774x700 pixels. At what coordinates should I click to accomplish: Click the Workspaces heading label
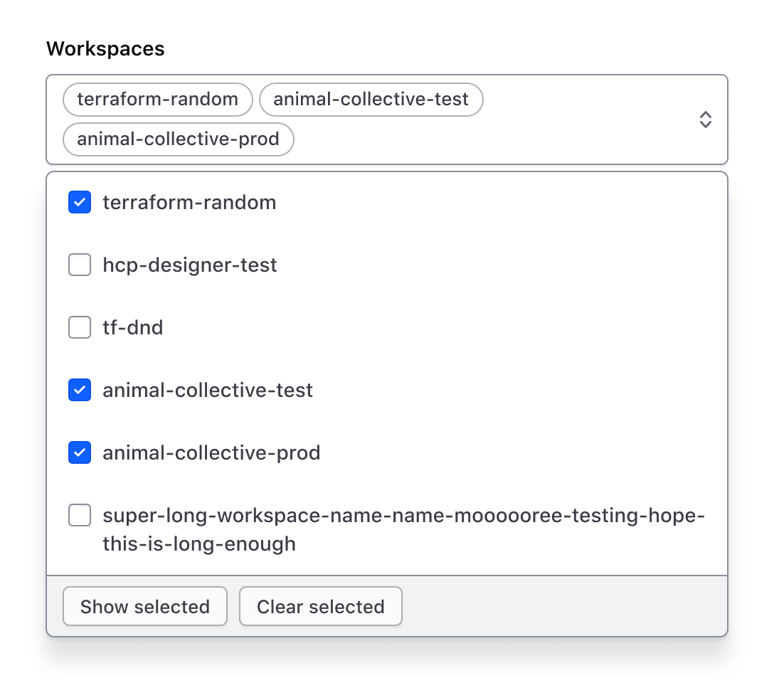[105, 48]
